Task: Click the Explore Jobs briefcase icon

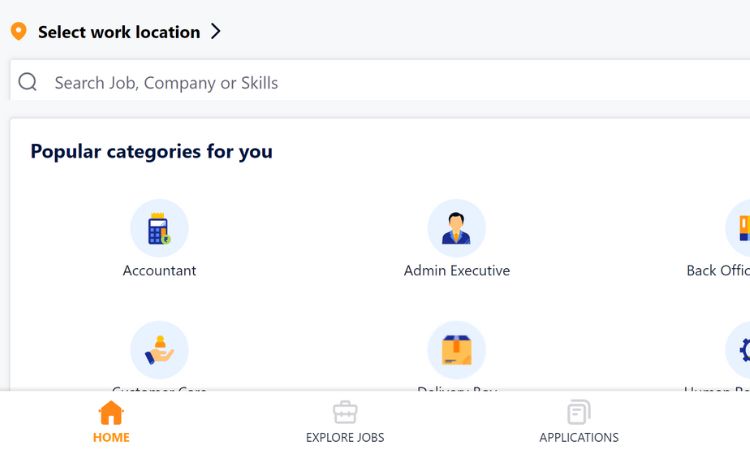Action: click(x=345, y=413)
